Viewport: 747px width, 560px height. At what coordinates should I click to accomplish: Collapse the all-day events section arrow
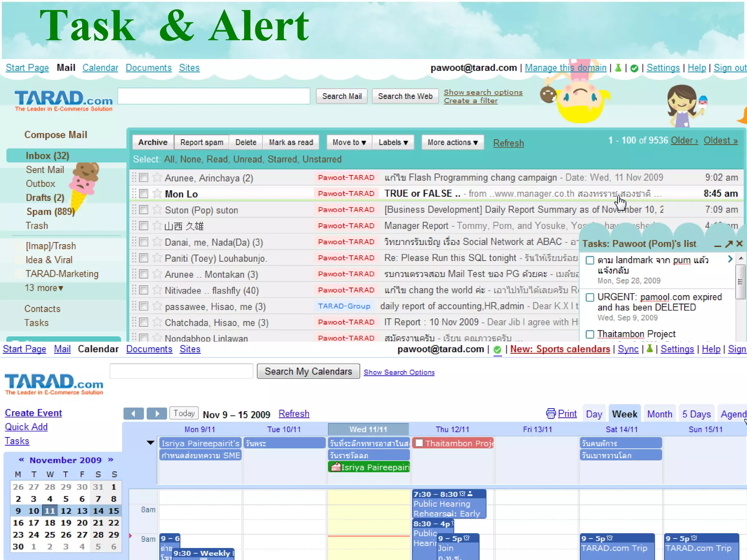pos(150,443)
